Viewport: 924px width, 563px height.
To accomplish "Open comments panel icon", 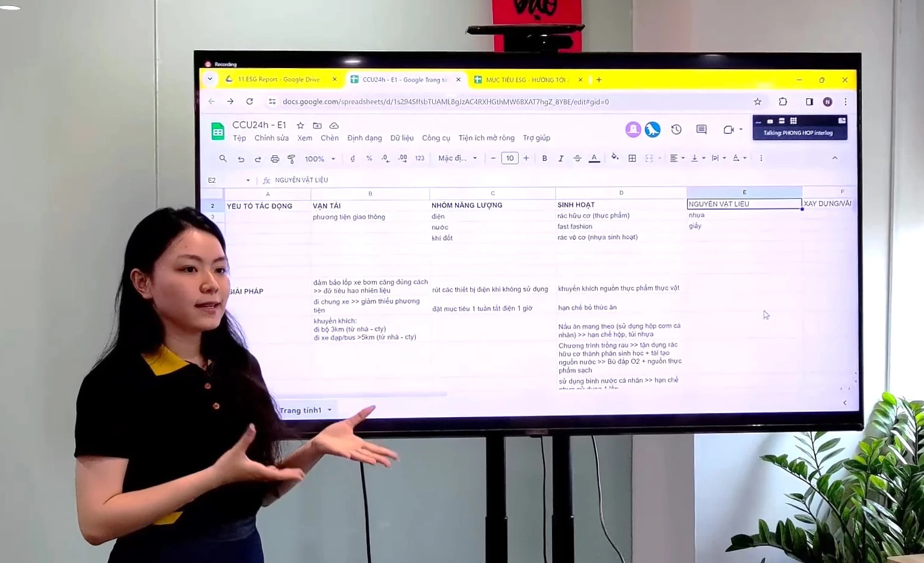I will [x=702, y=130].
